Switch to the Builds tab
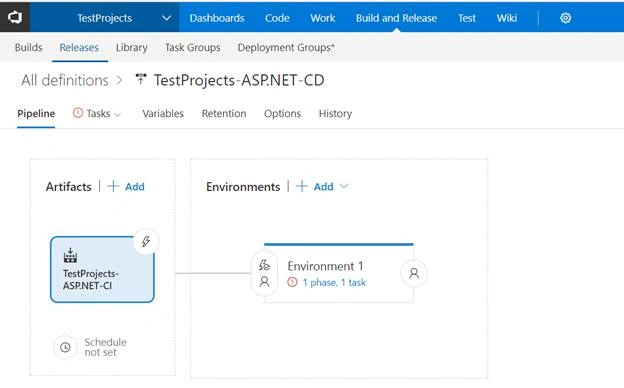The width and height of the screenshot is (624, 388). (28, 47)
